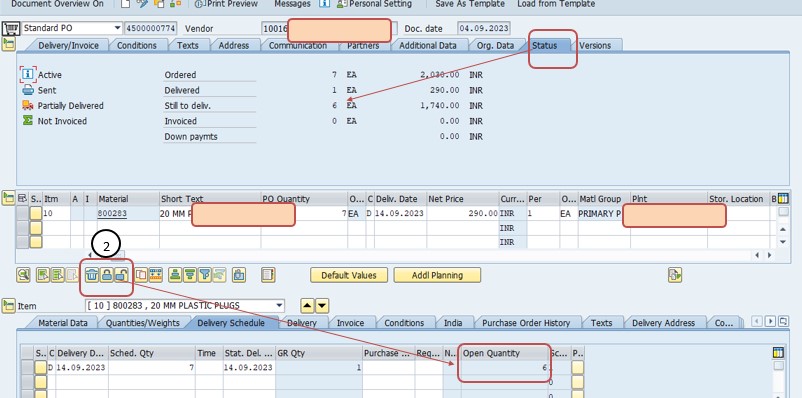Open the Purchase Order History item tab

click(x=526, y=323)
